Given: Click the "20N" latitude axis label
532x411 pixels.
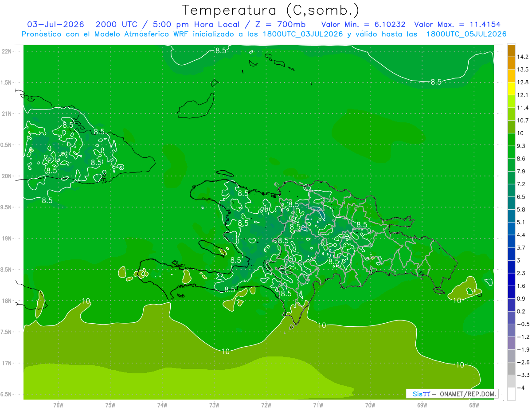Looking at the screenshot, I should pyautogui.click(x=8, y=176).
